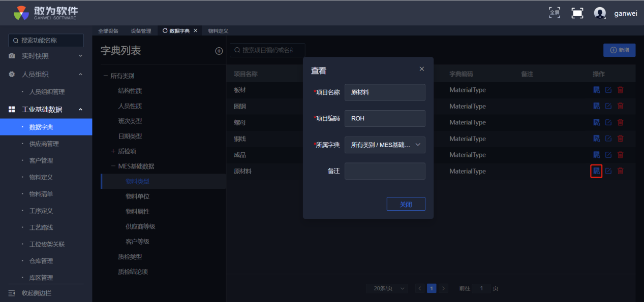
Task: Open 工序定义 in sidebar
Action: point(41,211)
